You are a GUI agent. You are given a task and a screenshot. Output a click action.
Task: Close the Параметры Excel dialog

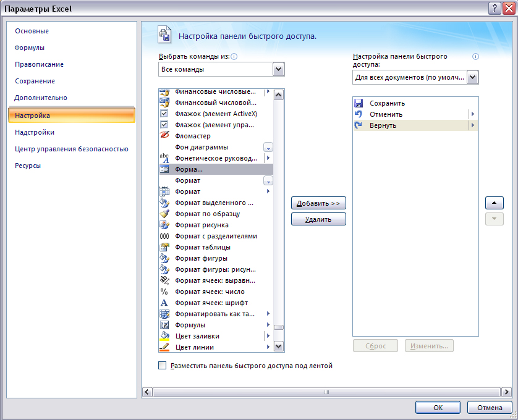click(509, 9)
